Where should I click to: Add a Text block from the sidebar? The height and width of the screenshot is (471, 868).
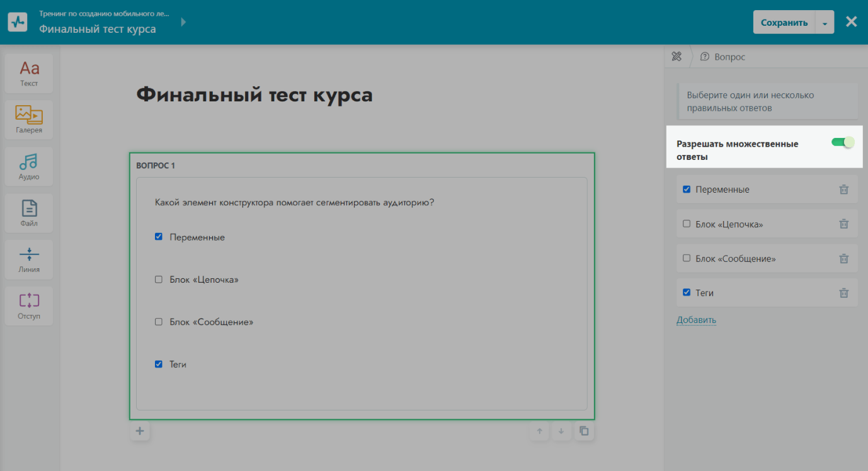coord(29,73)
